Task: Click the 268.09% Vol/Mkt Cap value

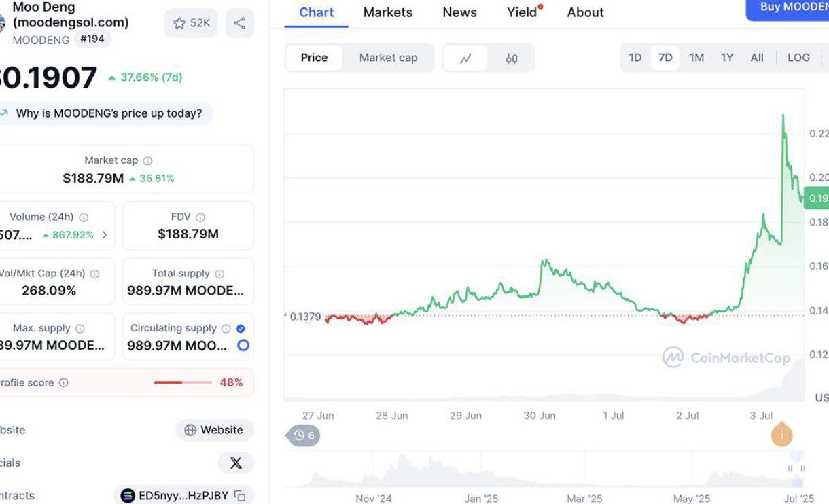Action: point(48,291)
